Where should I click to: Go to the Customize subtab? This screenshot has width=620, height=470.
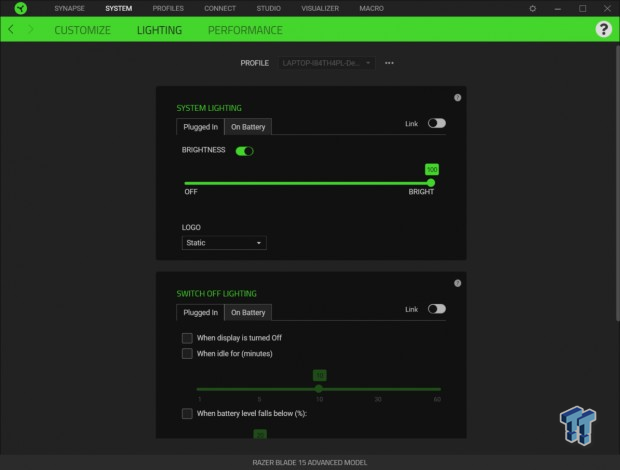(x=82, y=30)
